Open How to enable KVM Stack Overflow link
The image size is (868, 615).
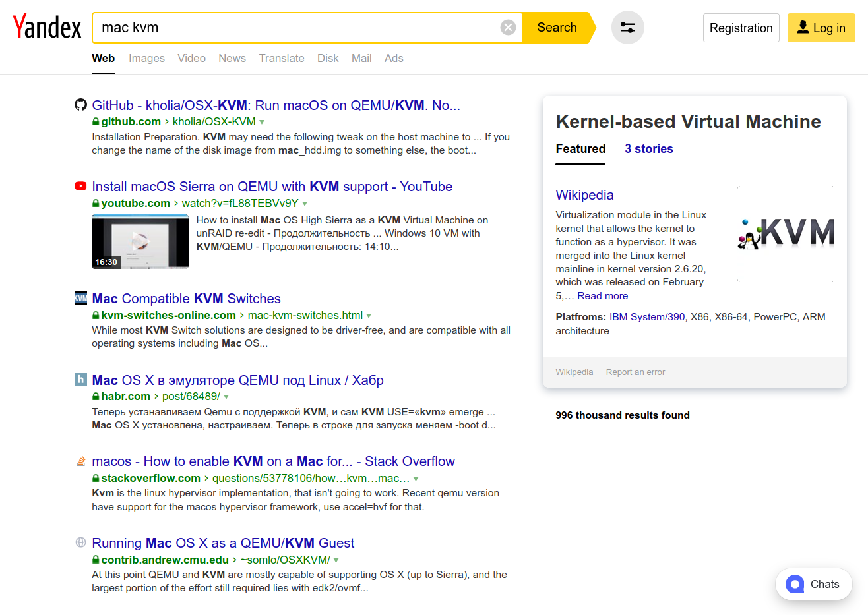click(273, 461)
